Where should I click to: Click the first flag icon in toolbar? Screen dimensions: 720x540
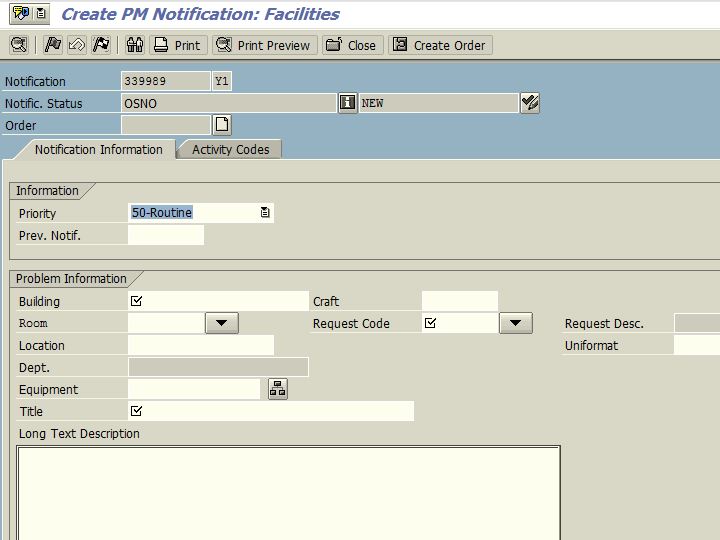(x=53, y=45)
